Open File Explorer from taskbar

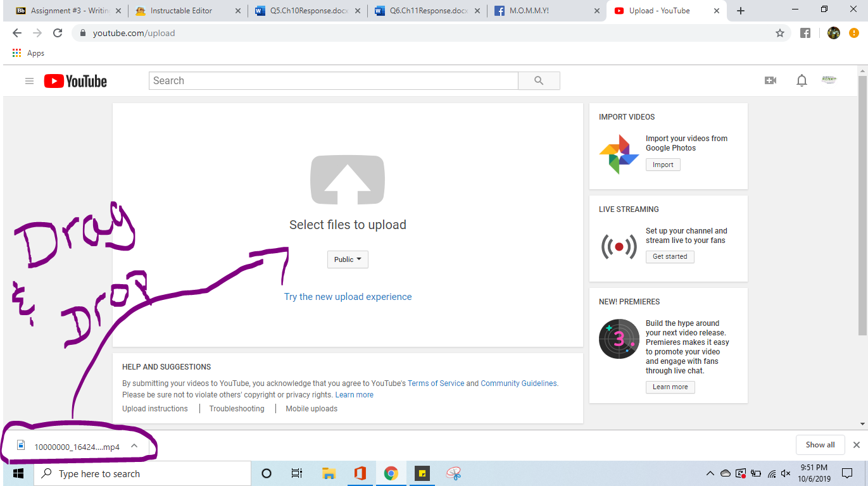[x=329, y=473]
